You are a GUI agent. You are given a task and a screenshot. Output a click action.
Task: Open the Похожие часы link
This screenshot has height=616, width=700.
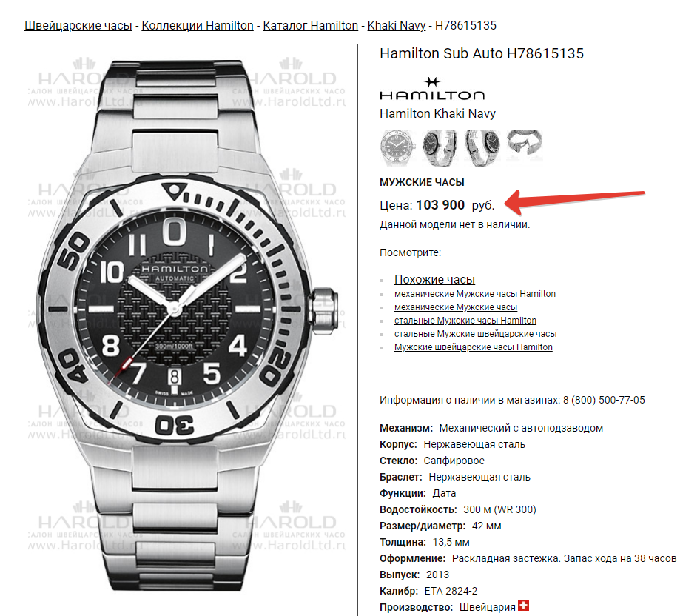[434, 280]
